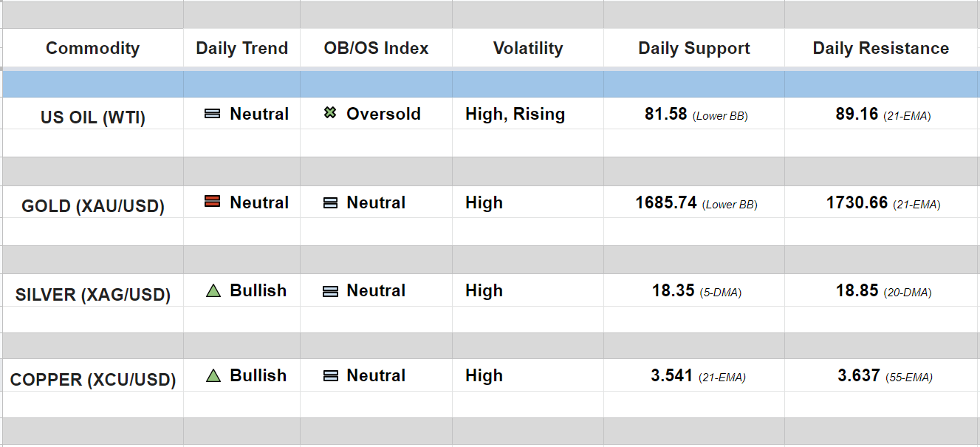Click the COPPER (XCU/USD) cell
This screenshot has width=980, height=447.
pos(92,380)
